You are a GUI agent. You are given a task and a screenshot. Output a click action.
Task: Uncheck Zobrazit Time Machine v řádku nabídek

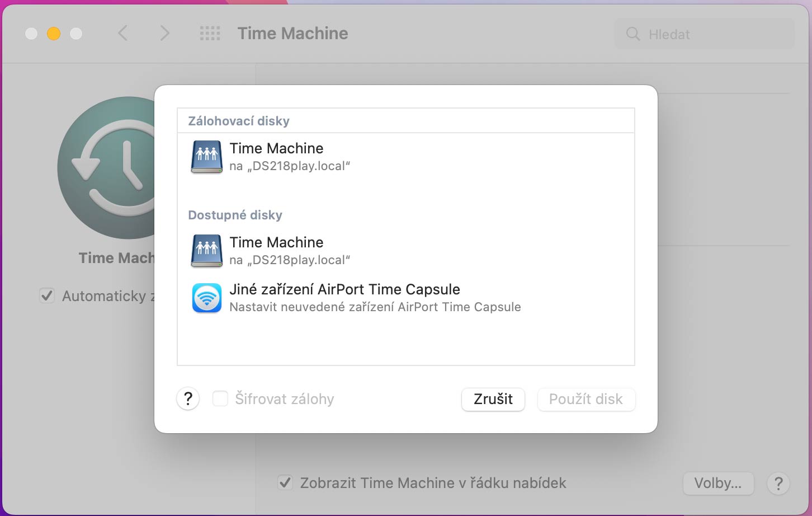coord(285,482)
